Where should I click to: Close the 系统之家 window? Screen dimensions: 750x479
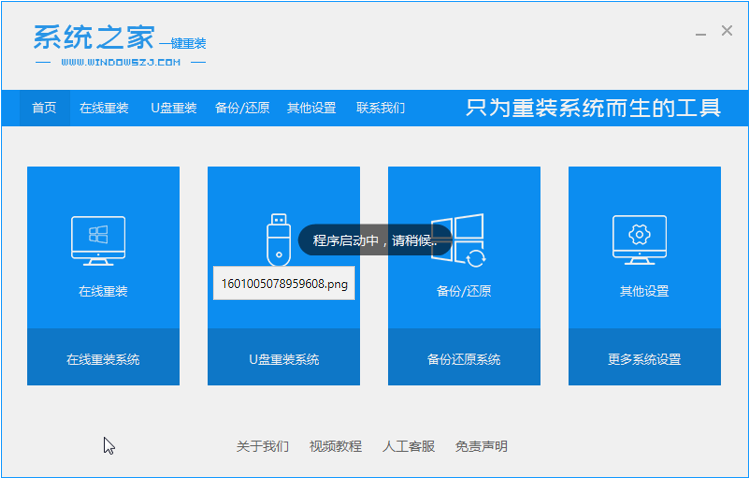click(x=727, y=31)
